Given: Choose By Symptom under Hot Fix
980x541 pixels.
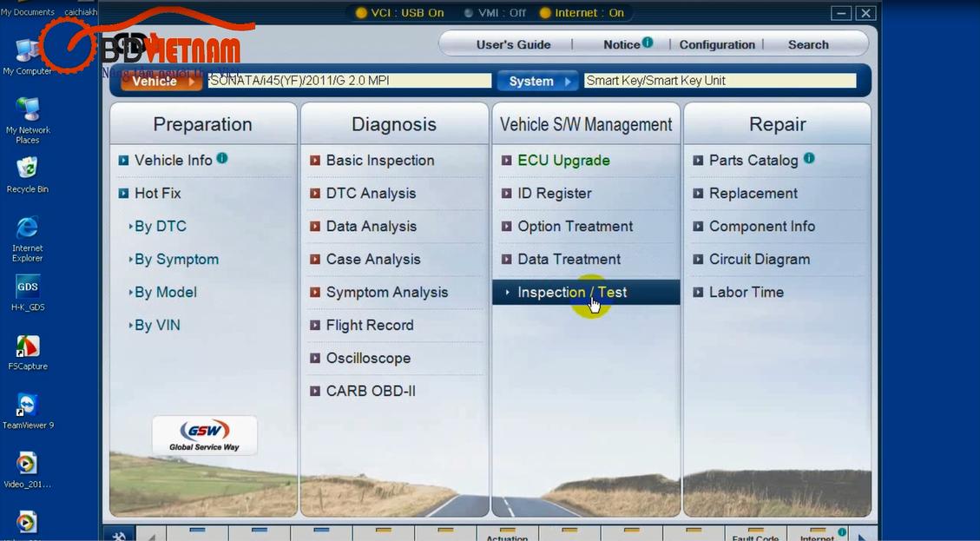Looking at the screenshot, I should coord(176,260).
